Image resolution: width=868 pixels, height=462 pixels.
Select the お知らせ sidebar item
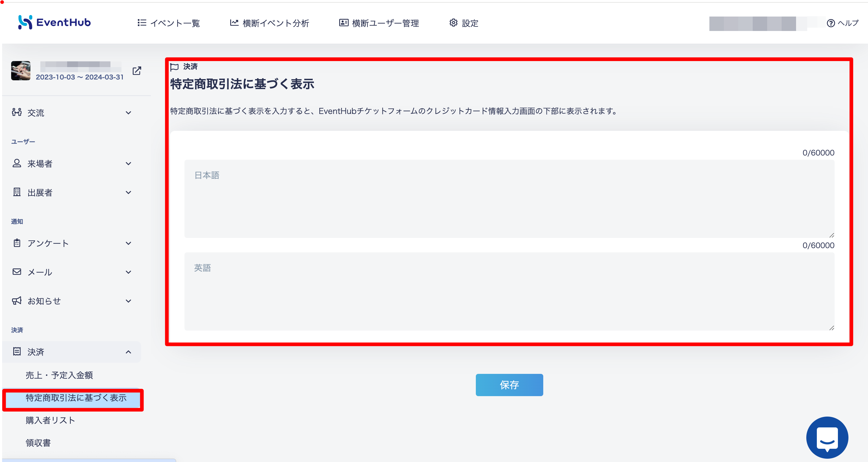(71, 301)
